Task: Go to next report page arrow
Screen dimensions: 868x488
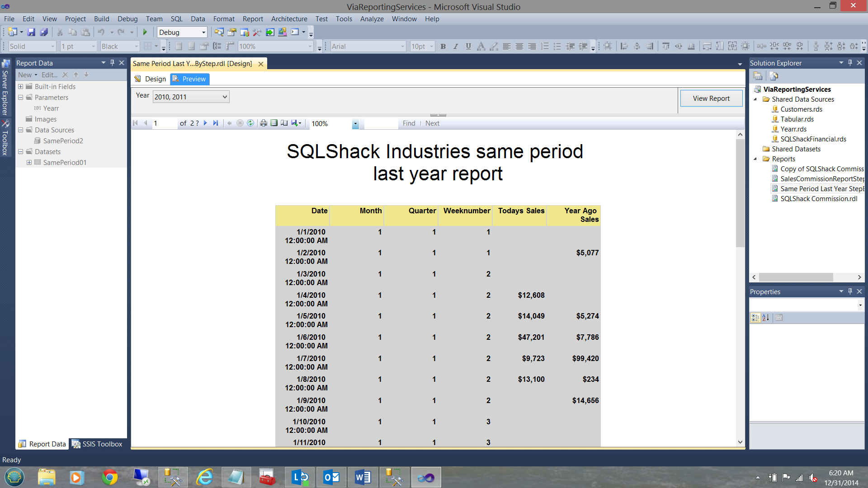Action: (x=205, y=123)
